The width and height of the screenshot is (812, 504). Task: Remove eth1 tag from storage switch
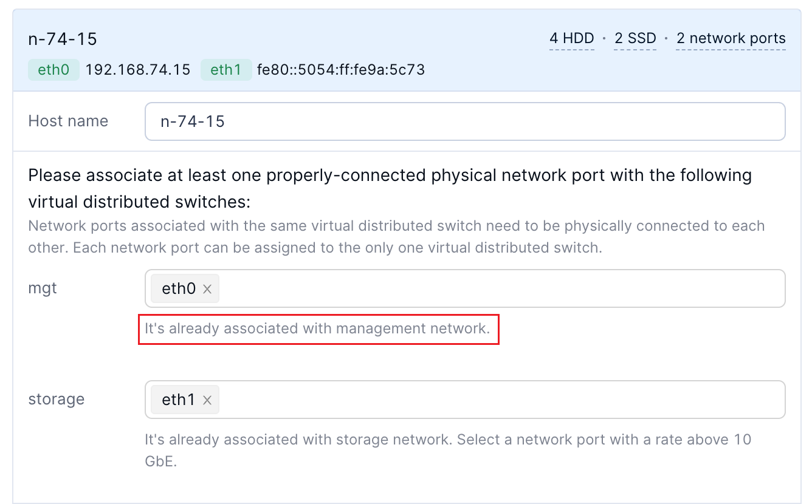[207, 400]
